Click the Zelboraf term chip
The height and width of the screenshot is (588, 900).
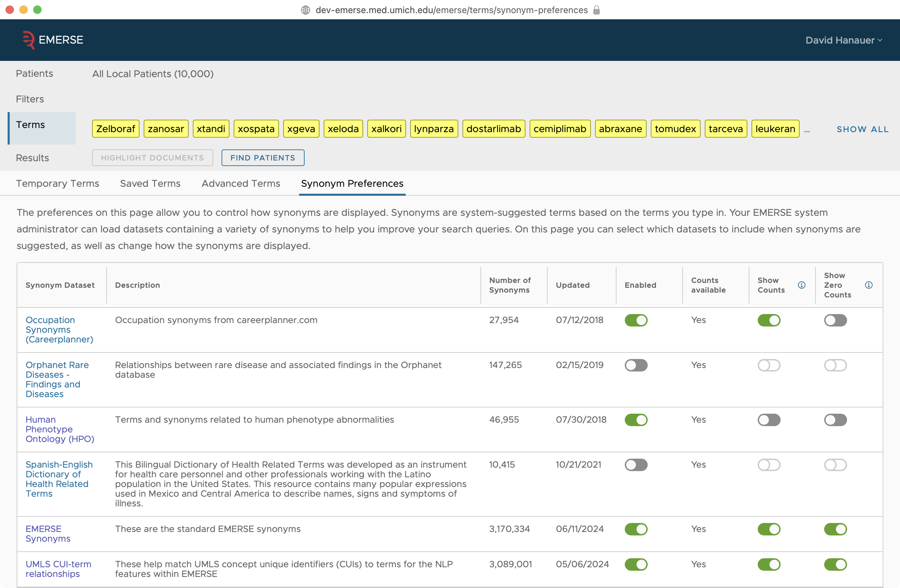pyautogui.click(x=116, y=129)
